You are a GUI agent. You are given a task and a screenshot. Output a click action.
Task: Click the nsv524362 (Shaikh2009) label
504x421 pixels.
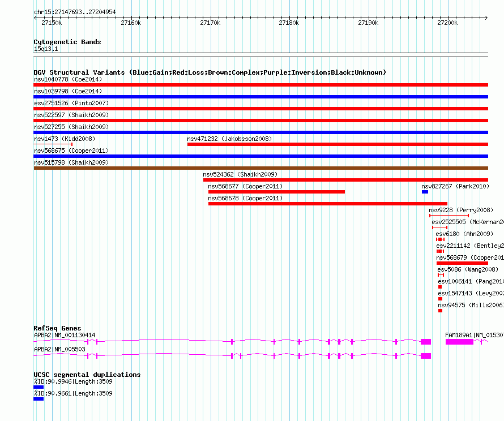(240, 174)
